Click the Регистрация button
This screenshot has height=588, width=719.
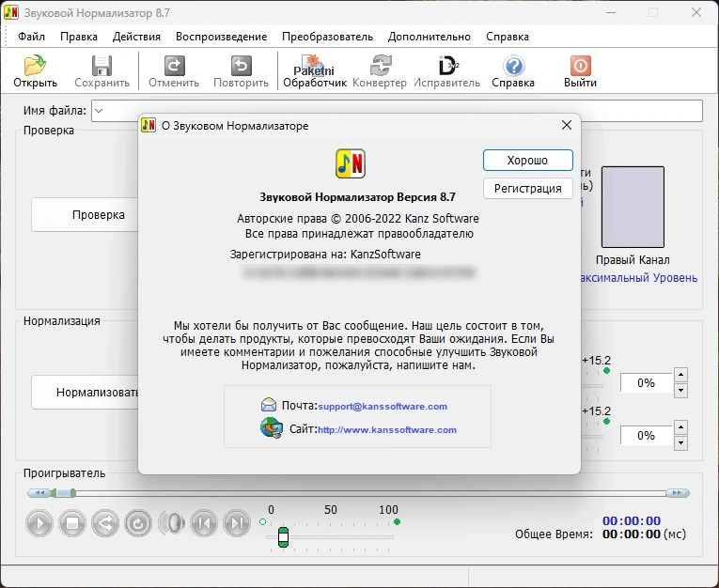528,189
